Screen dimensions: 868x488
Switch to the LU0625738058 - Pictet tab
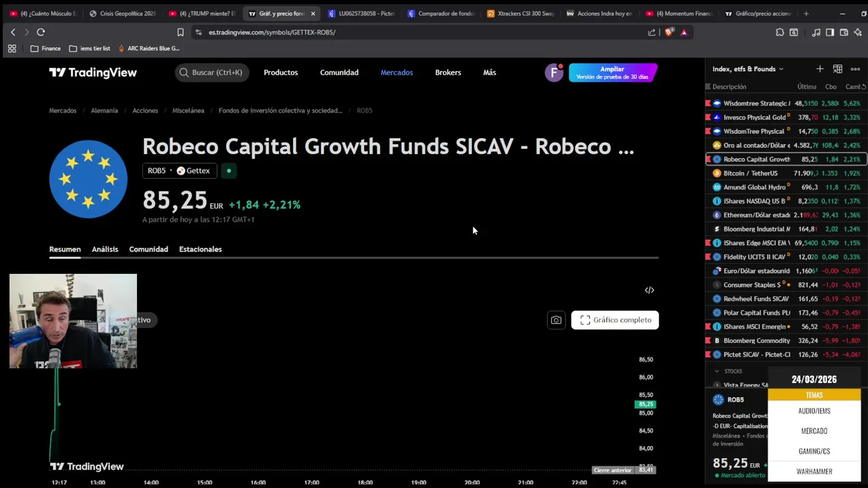click(x=361, y=14)
